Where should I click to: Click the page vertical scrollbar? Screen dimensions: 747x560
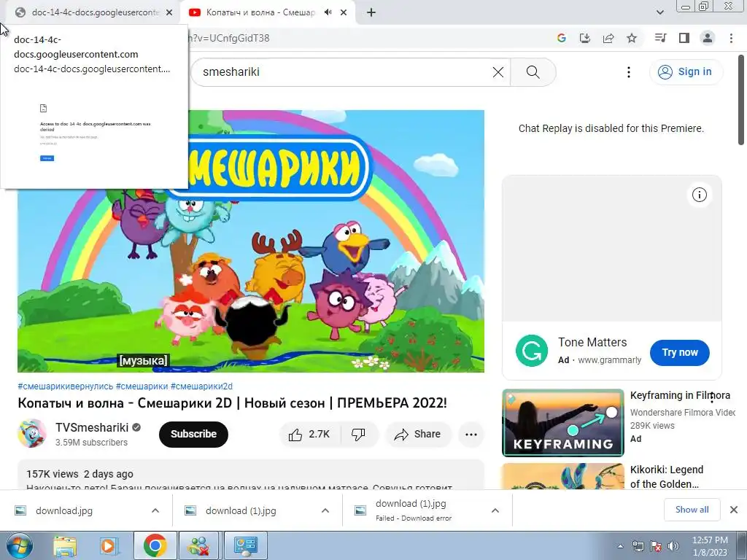(742, 100)
